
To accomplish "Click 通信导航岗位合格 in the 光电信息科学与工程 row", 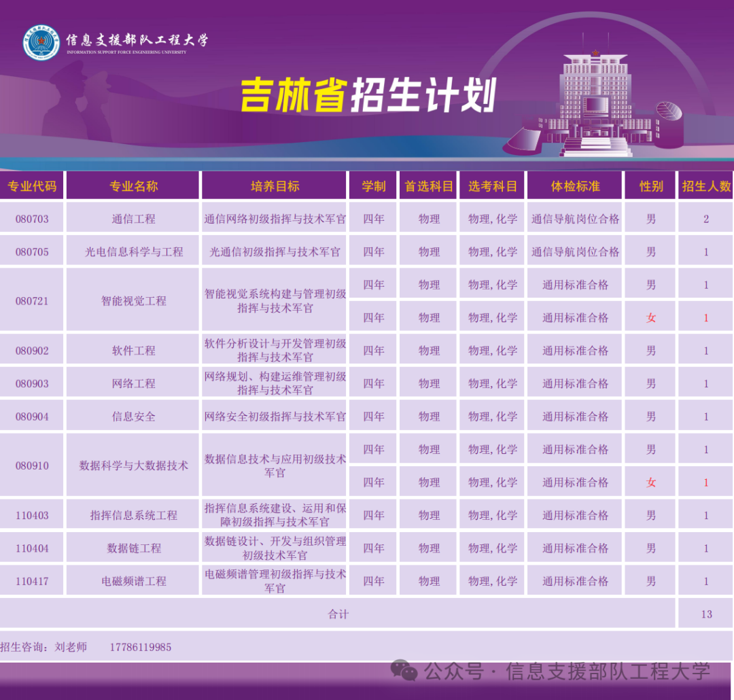I will pyautogui.click(x=576, y=252).
